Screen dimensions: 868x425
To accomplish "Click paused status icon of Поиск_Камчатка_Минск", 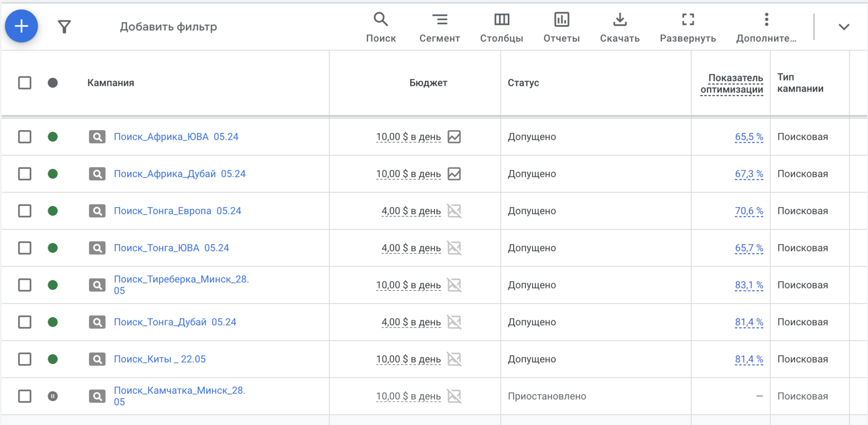I will coord(53,396).
